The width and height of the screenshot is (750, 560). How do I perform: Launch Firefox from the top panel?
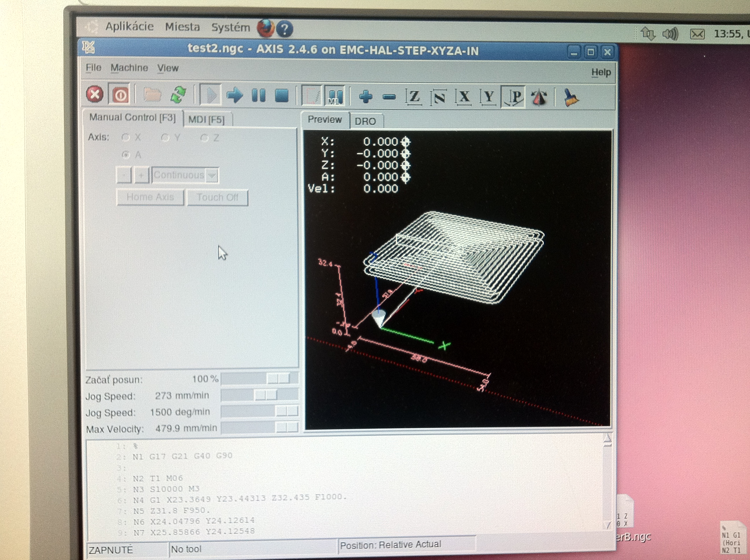[266, 28]
